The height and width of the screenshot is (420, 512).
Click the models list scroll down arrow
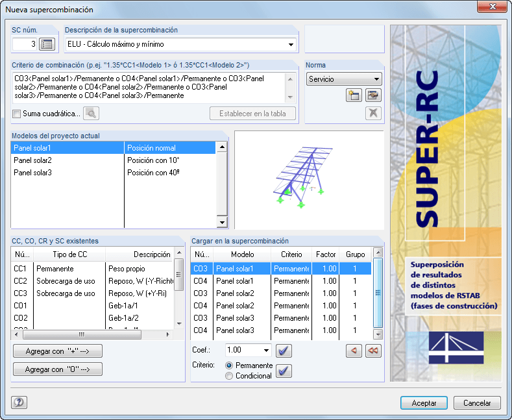(222, 223)
